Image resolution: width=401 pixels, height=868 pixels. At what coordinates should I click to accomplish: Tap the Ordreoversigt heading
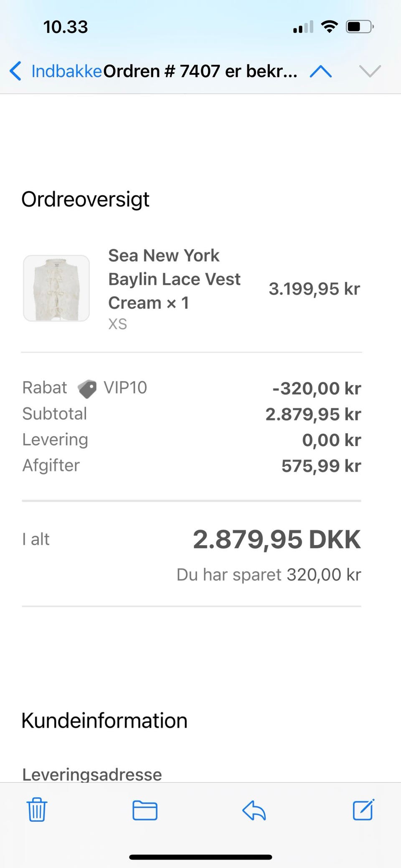[x=85, y=199]
